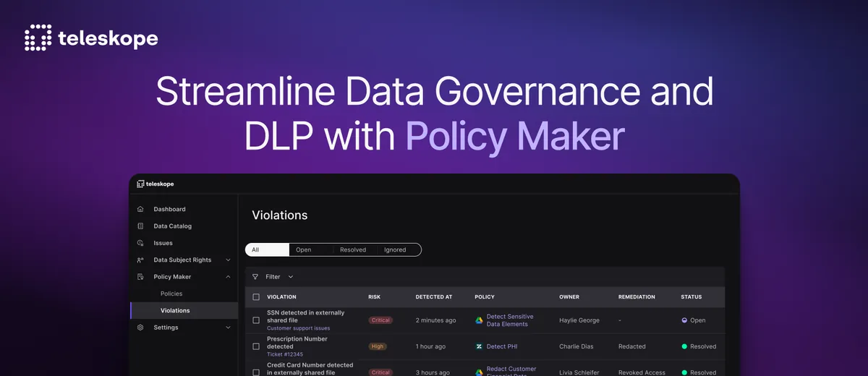Click the Zendesk icon next to Detect PHI

pos(479,346)
